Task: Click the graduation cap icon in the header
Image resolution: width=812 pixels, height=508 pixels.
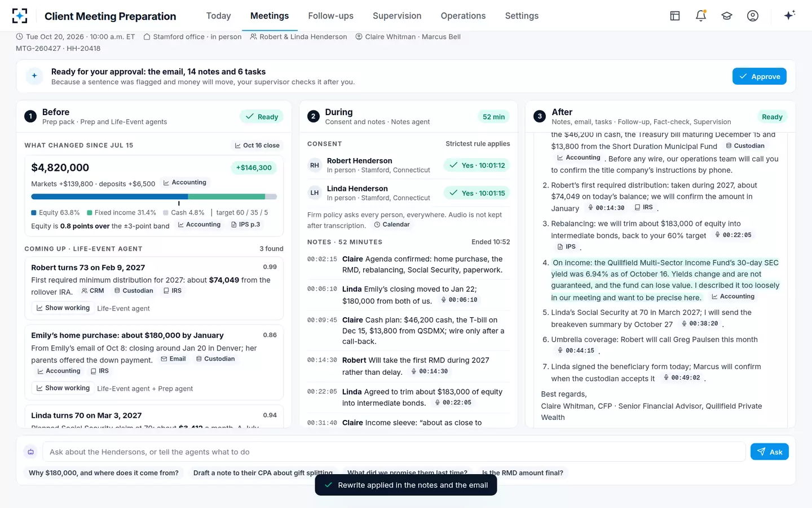Action: coord(727,16)
